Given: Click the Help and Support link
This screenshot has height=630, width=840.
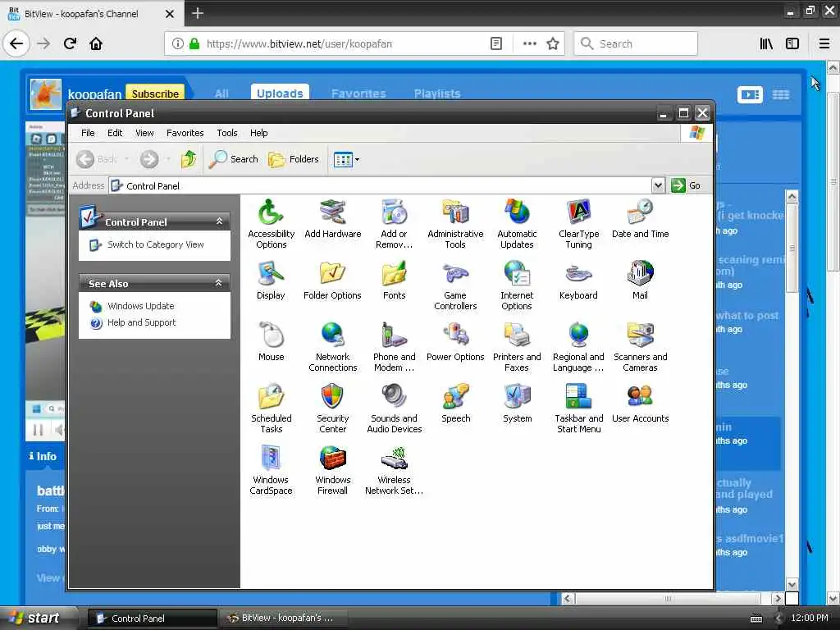Looking at the screenshot, I should (x=141, y=322).
